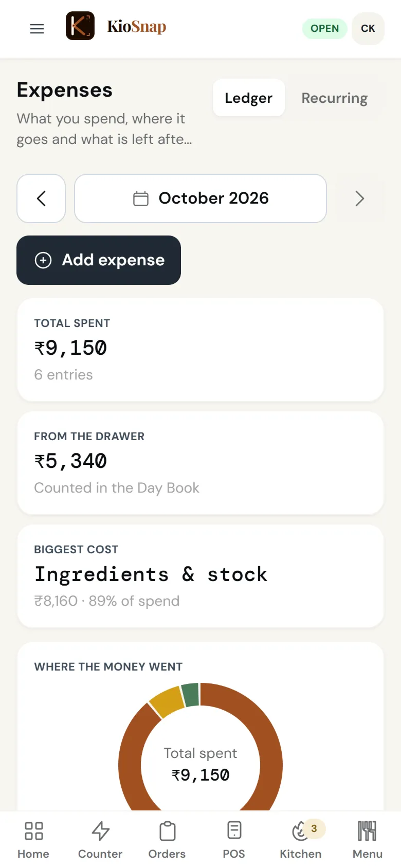Open the Total Spent summary card
The image size is (401, 868).
200,350
